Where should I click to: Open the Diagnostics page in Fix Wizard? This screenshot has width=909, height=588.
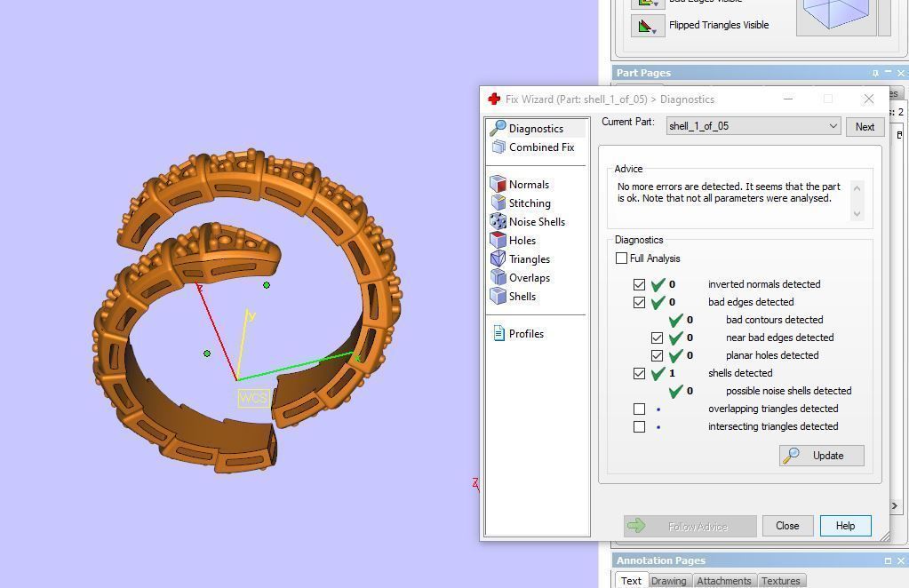click(x=536, y=128)
